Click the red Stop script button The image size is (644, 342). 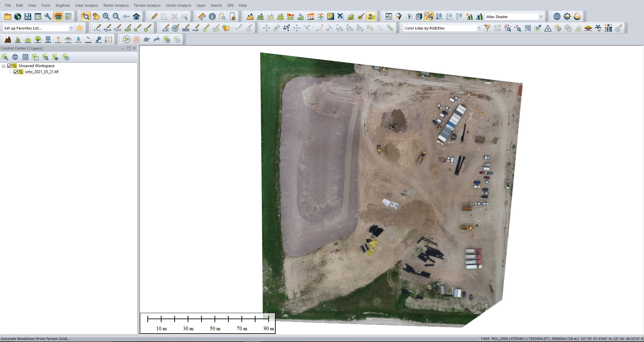point(137,40)
